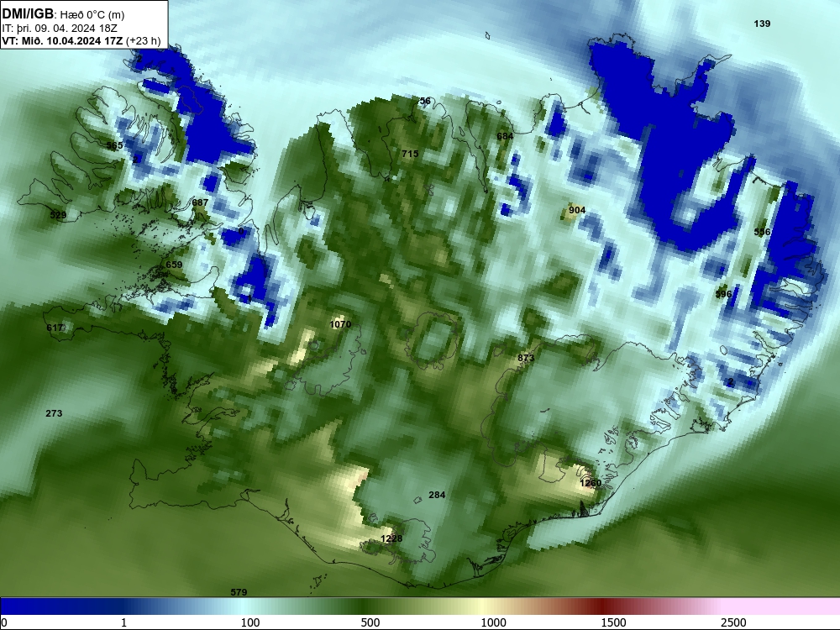
Task: Click the map value 684
Action: click(505, 136)
